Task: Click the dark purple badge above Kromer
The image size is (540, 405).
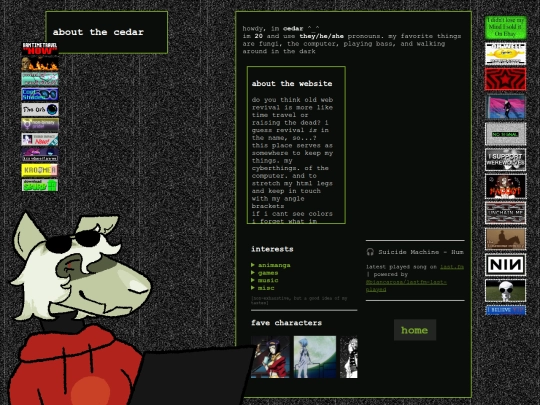Action: (40, 155)
